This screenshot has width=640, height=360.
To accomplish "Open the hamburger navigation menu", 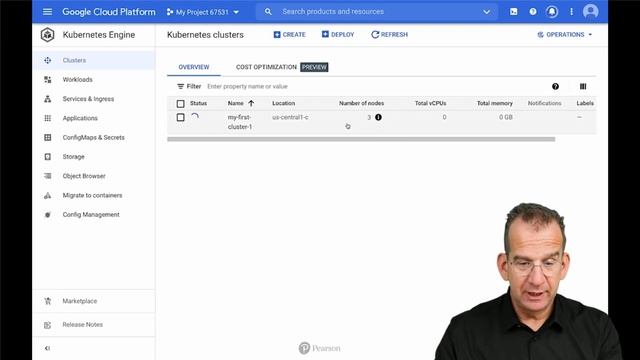I will coord(47,12).
